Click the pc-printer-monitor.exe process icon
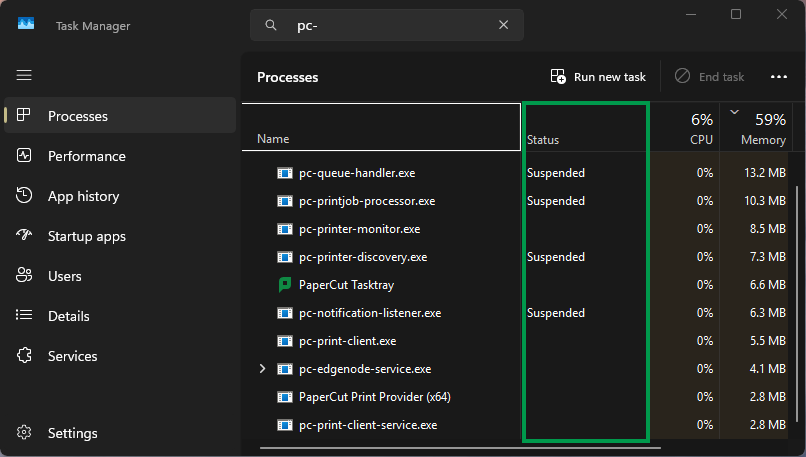This screenshot has height=457, width=806. (x=285, y=229)
